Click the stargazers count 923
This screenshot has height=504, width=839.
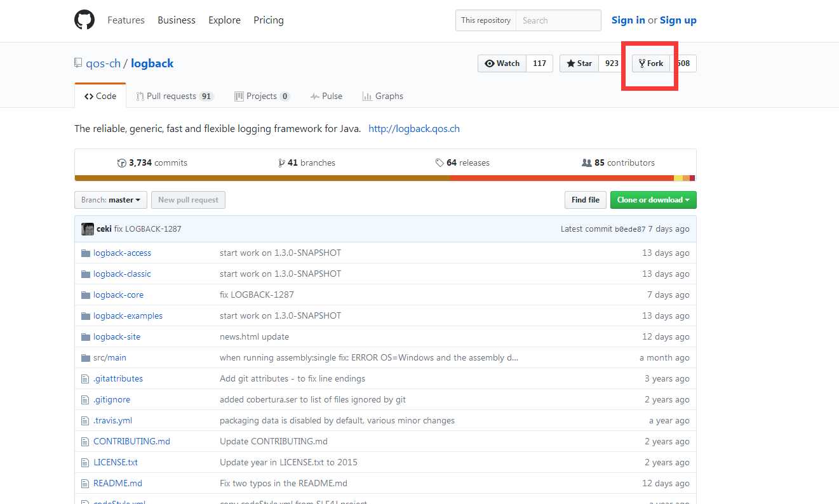612,63
